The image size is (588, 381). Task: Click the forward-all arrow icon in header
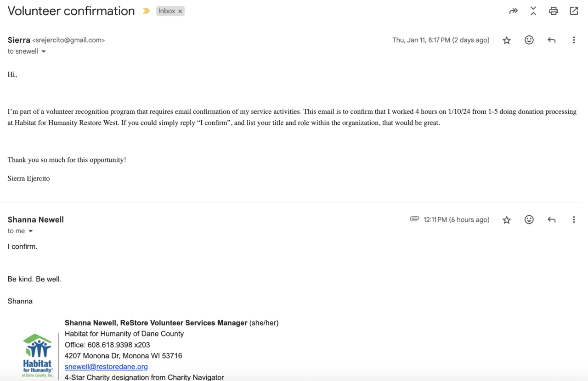point(514,11)
